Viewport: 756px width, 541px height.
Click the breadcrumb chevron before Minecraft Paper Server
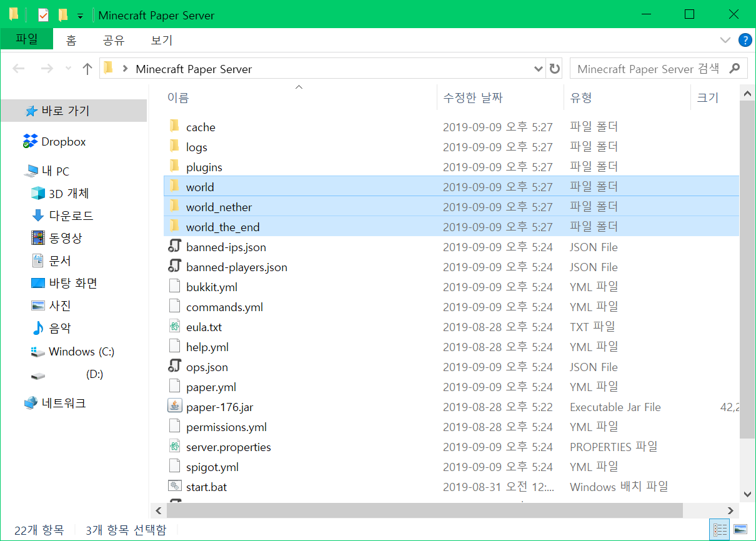pyautogui.click(x=125, y=69)
